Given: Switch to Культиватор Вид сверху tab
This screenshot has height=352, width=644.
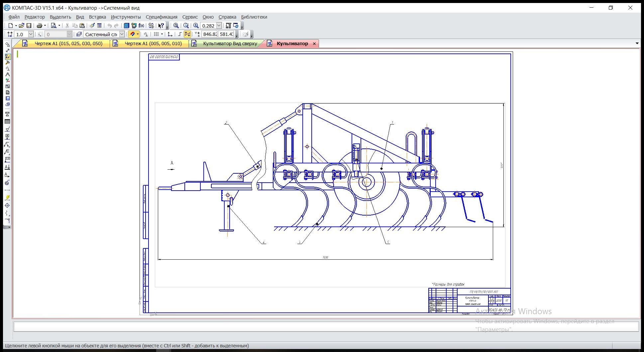Looking at the screenshot, I should [230, 44].
